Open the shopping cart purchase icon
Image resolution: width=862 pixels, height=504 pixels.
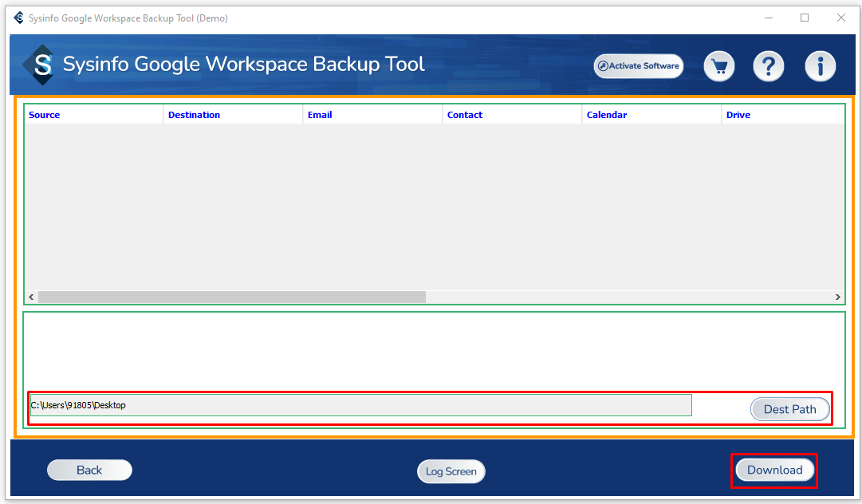719,66
